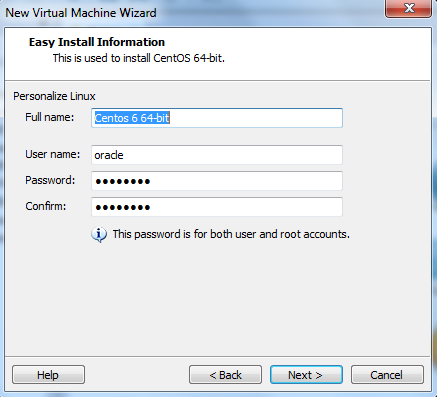Viewport: 437px width, 397px height.
Task: Click the 'Confirm:' label
Action: coord(46,206)
